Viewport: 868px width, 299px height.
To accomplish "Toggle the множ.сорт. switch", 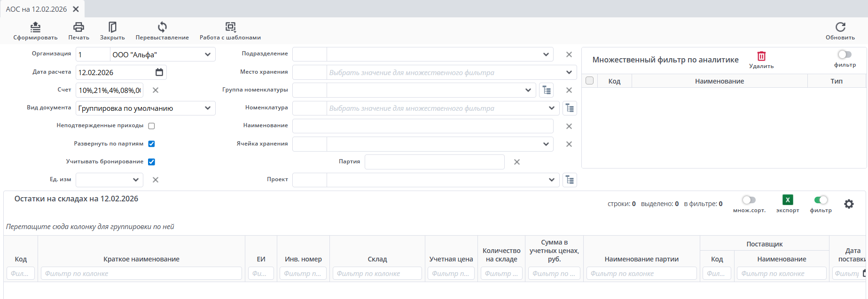I will point(749,200).
